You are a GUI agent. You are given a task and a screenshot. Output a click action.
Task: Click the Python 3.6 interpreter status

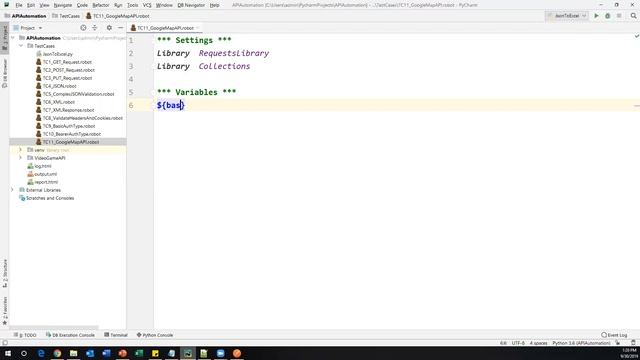point(581,343)
